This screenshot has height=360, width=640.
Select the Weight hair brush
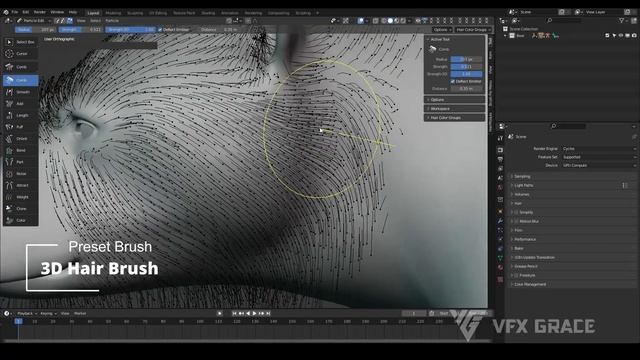(21, 197)
